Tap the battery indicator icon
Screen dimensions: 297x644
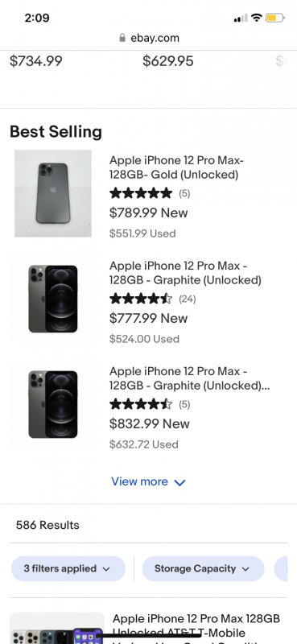[274, 18]
